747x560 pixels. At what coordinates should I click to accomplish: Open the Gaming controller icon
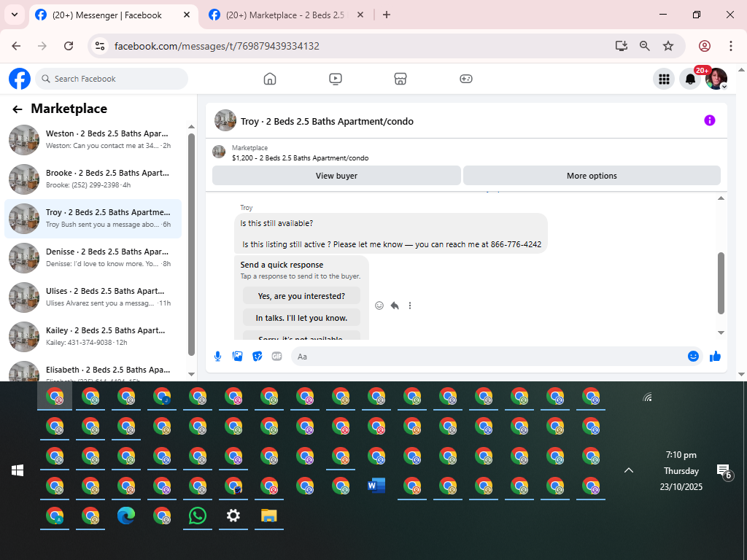[466, 79]
